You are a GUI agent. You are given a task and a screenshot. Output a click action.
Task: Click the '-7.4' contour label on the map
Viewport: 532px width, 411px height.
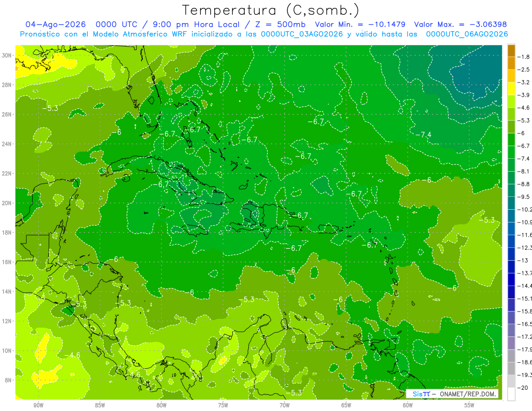point(423,134)
